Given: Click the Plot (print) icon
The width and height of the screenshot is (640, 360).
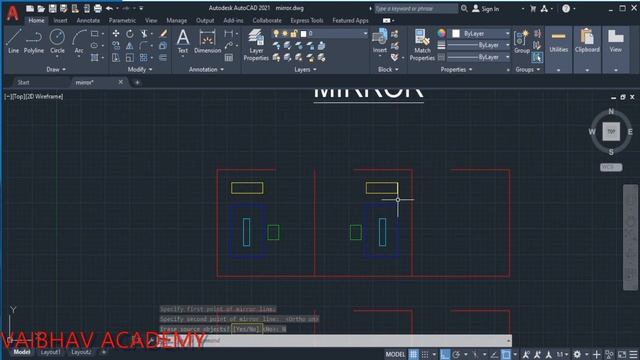Looking at the screenshot, I should tap(98, 8).
